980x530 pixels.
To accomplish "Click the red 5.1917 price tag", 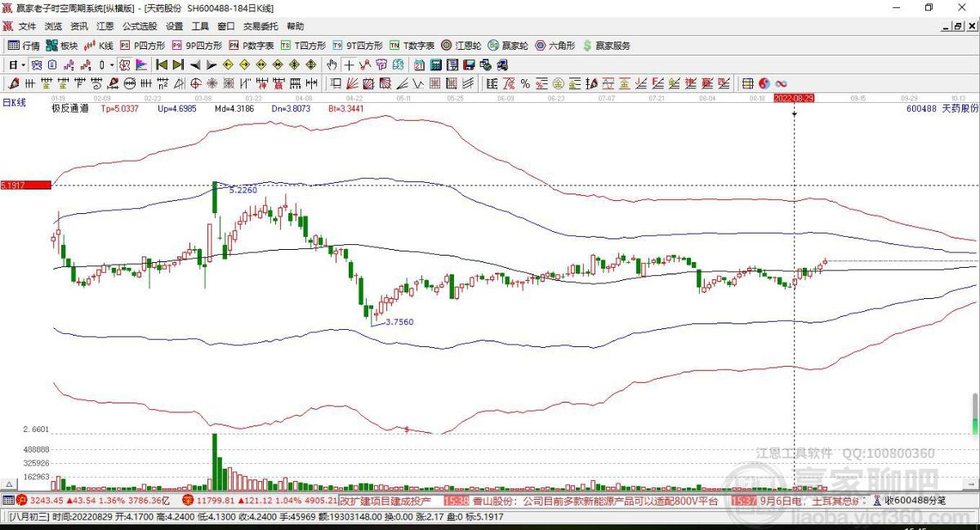I will (25, 185).
